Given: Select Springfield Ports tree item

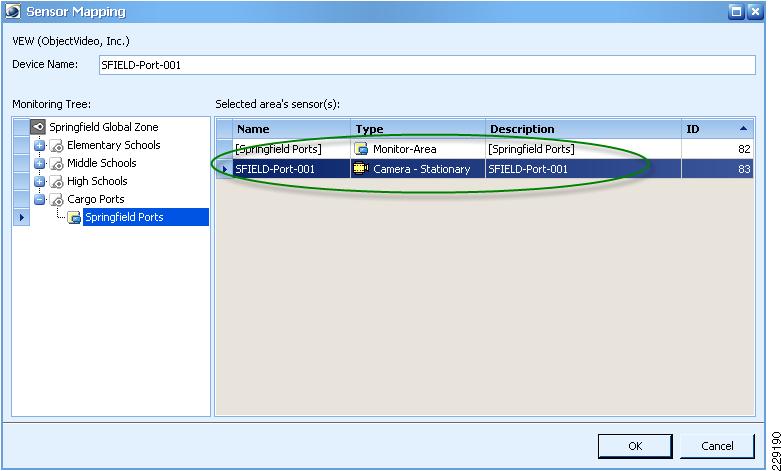Looking at the screenshot, I should [x=145, y=217].
